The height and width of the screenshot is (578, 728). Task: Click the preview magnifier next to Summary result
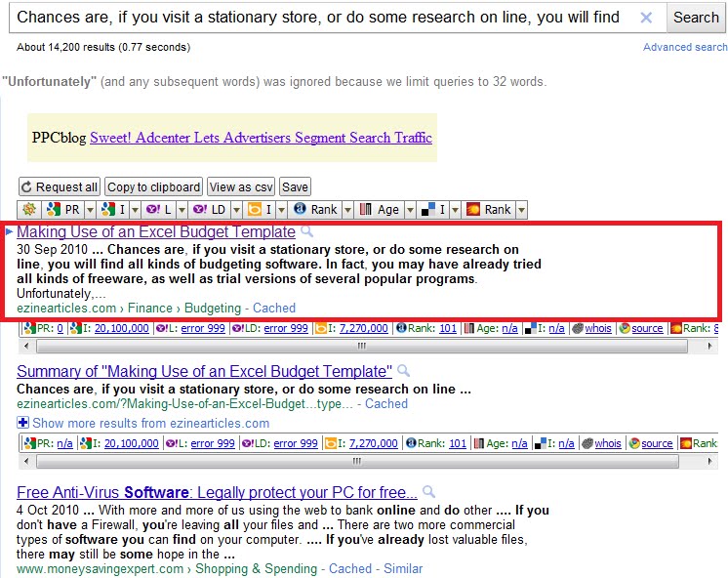404,370
